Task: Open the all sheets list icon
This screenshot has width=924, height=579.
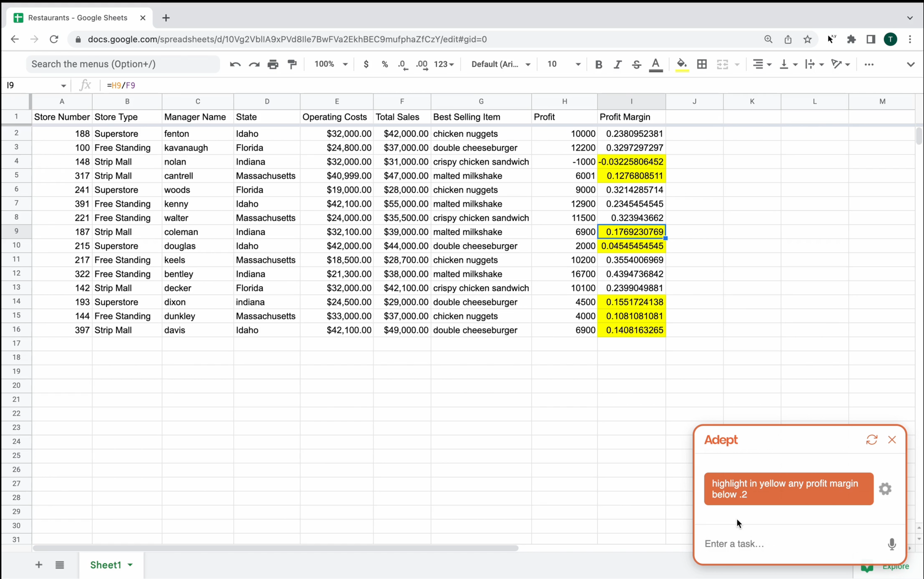Action: (60, 565)
